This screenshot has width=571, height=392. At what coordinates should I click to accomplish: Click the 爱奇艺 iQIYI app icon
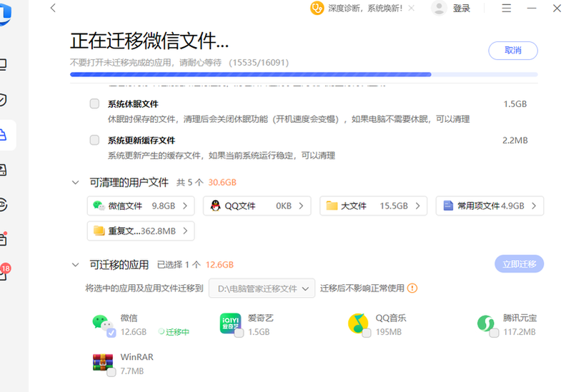231,323
